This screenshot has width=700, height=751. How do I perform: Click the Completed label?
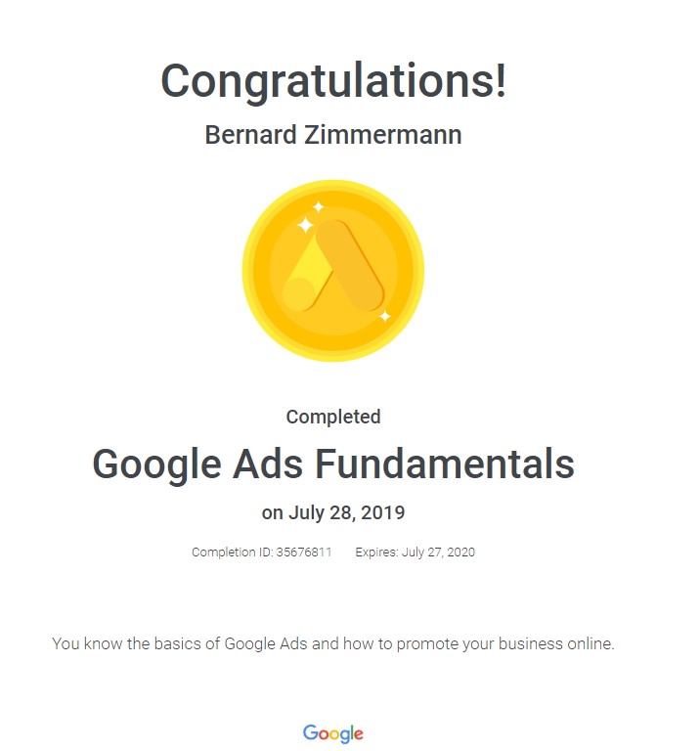[333, 417]
